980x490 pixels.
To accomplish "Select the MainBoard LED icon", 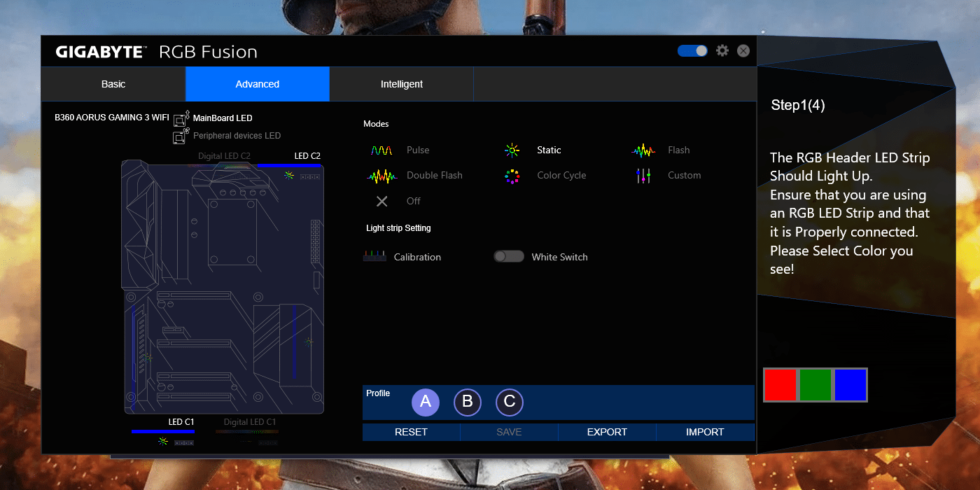I will [x=181, y=118].
